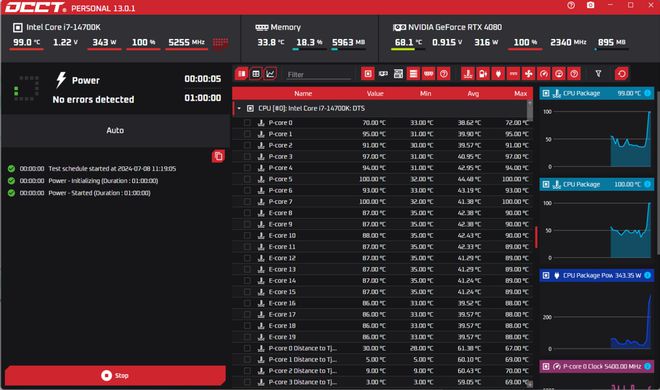The height and width of the screenshot is (390, 660).
Task: Switch to graph-only monitoring view
Action: [270, 74]
